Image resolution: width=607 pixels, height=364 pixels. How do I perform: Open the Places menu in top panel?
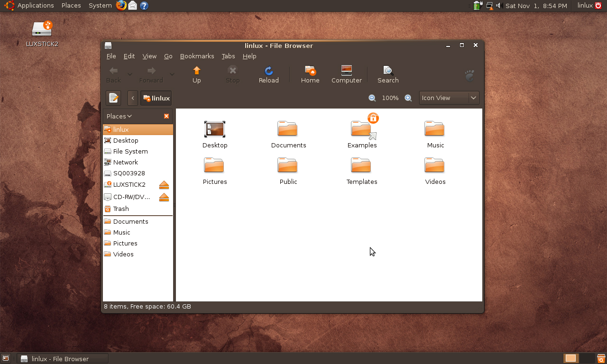(71, 6)
